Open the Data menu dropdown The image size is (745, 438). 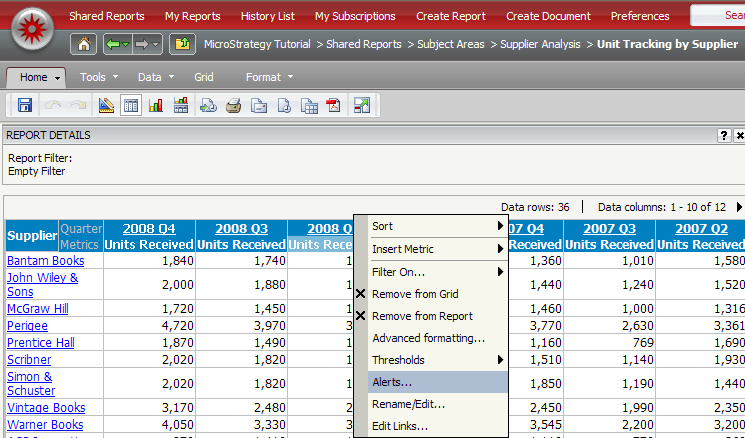pyautogui.click(x=155, y=77)
